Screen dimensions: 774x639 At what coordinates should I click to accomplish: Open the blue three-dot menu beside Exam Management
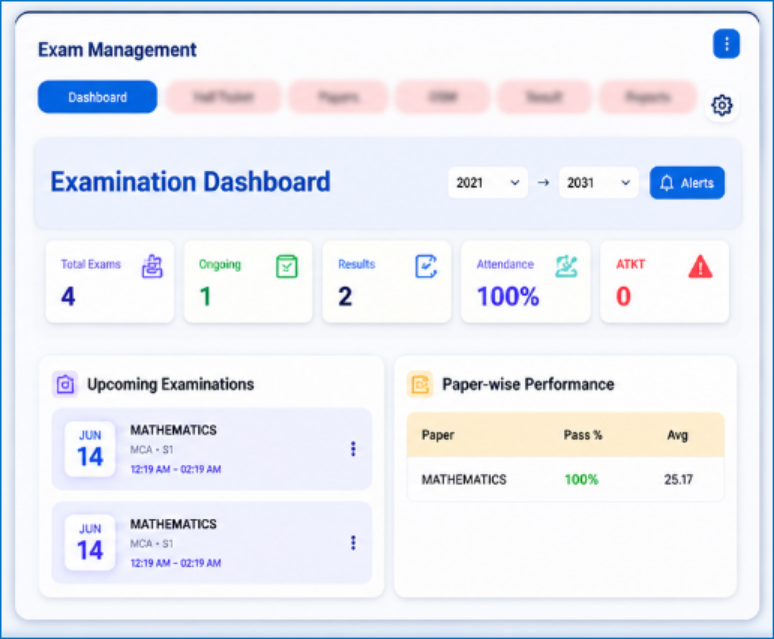tap(726, 44)
